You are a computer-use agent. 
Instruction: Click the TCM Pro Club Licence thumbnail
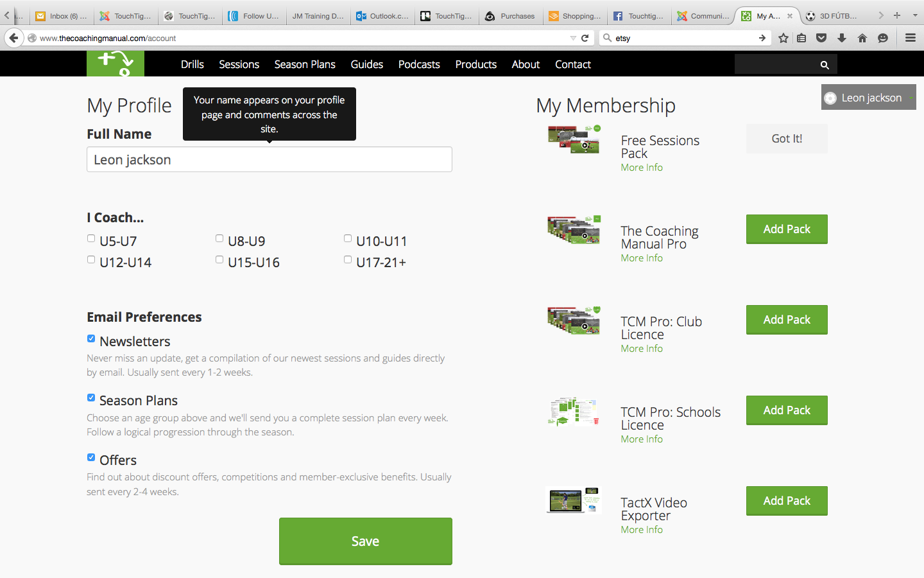[574, 320]
